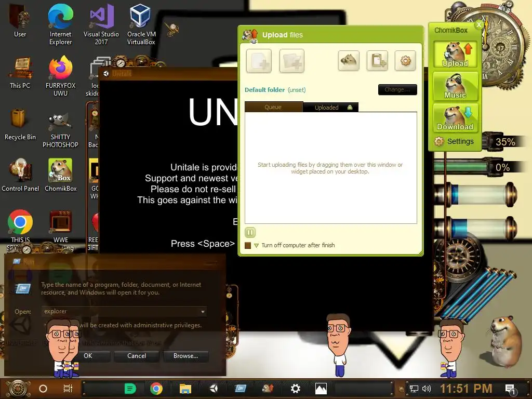
Task: Click the add folder button in Upload files
Action: point(292,61)
